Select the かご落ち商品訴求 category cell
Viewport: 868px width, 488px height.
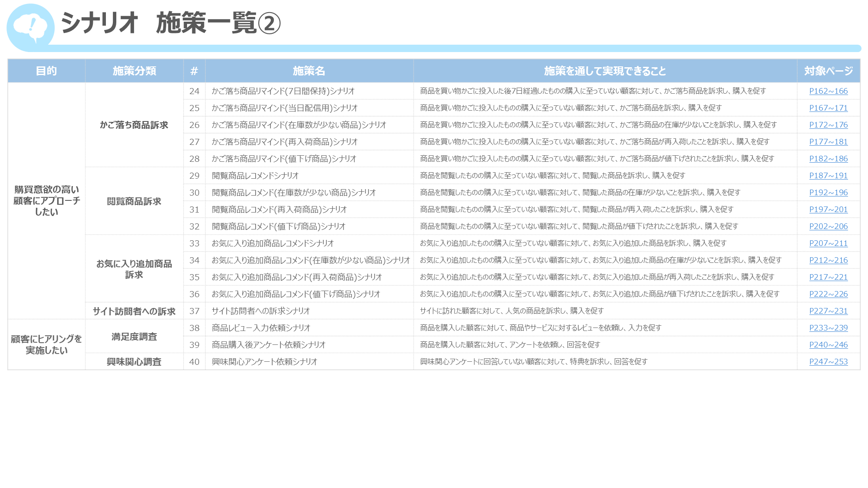[134, 125]
